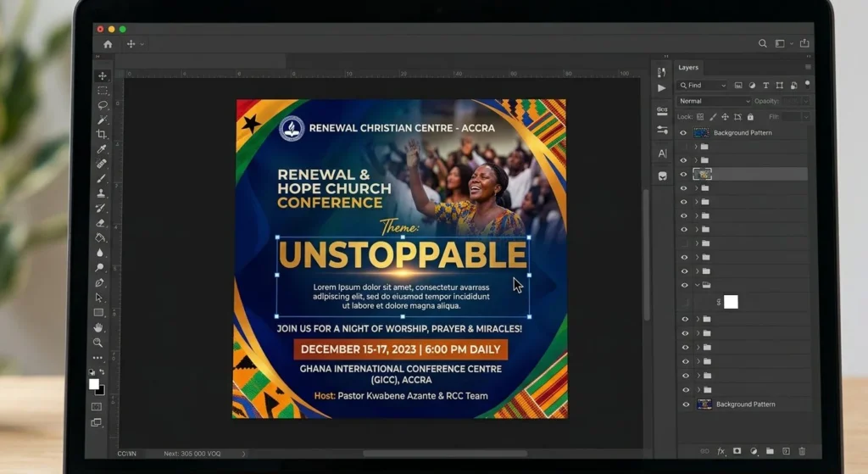
Task: Click the Create new layer icon
Action: tap(786, 451)
